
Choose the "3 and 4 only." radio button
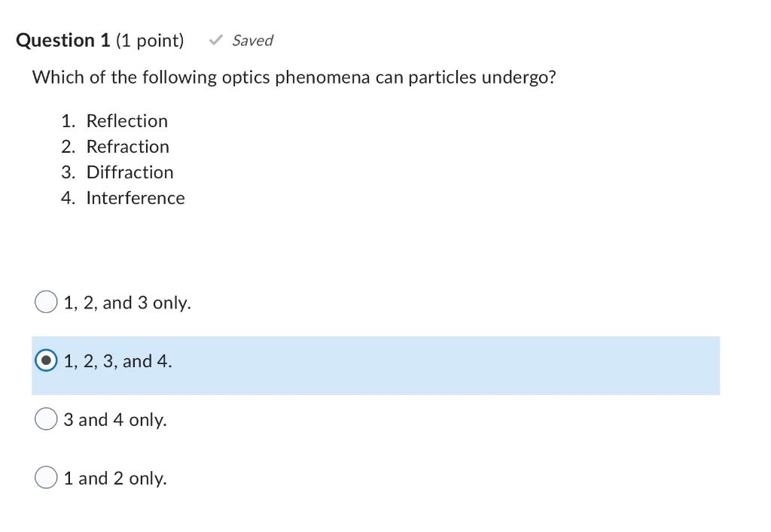click(46, 419)
